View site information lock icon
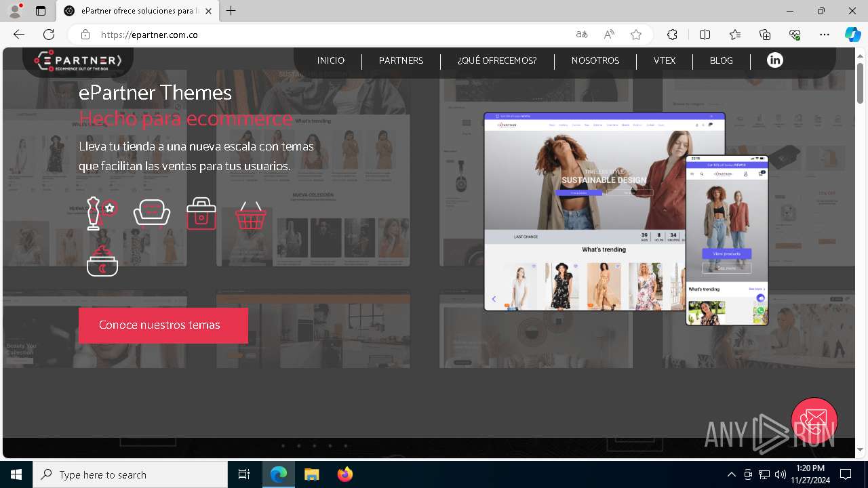Image resolution: width=868 pixels, height=488 pixels. [85, 35]
